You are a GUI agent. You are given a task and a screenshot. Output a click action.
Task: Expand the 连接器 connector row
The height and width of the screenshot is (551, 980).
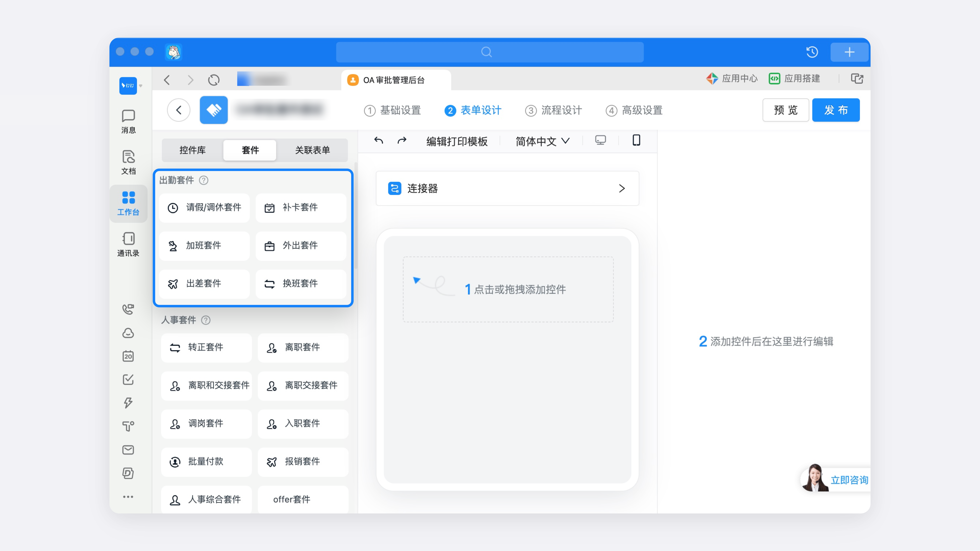(507, 188)
